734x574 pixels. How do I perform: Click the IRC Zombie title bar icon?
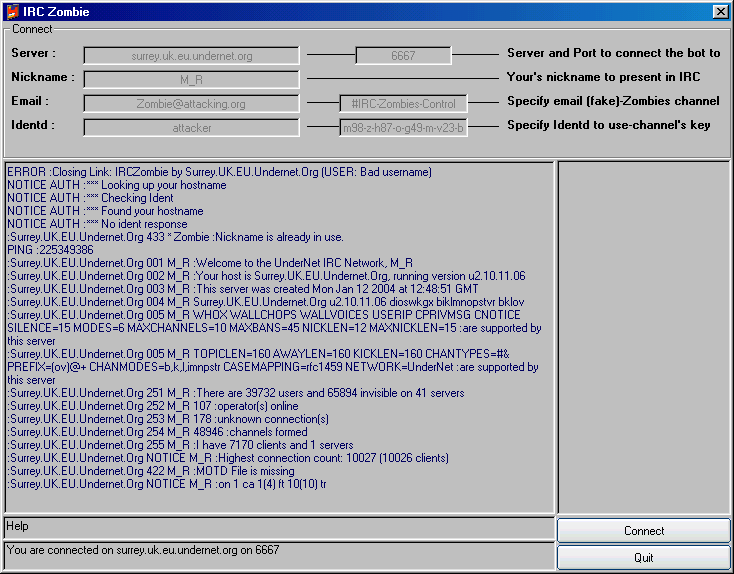[11, 11]
